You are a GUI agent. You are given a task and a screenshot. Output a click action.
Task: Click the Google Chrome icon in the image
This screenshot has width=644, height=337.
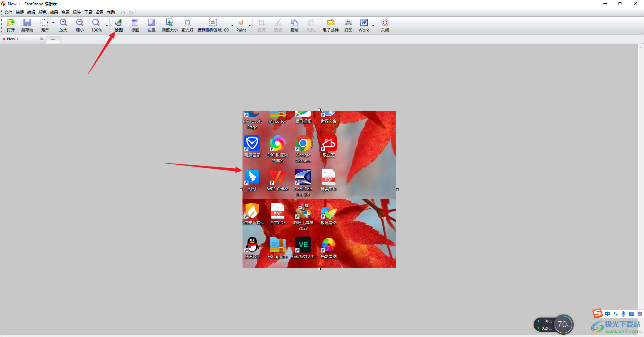pyautogui.click(x=303, y=144)
